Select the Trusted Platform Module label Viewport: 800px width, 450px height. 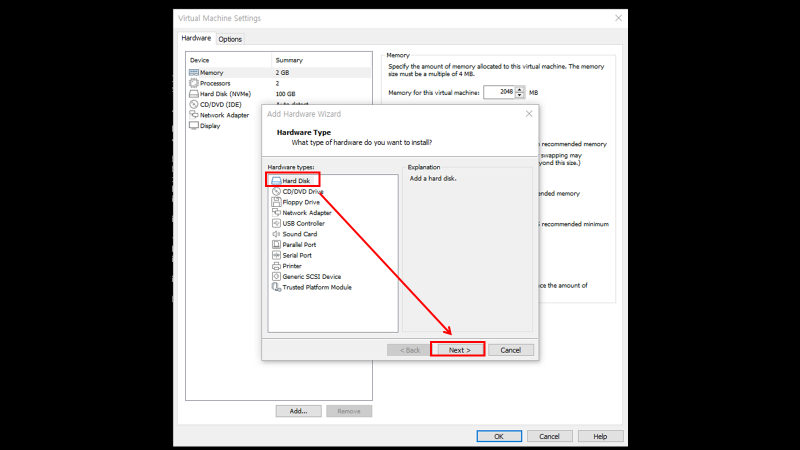point(317,287)
